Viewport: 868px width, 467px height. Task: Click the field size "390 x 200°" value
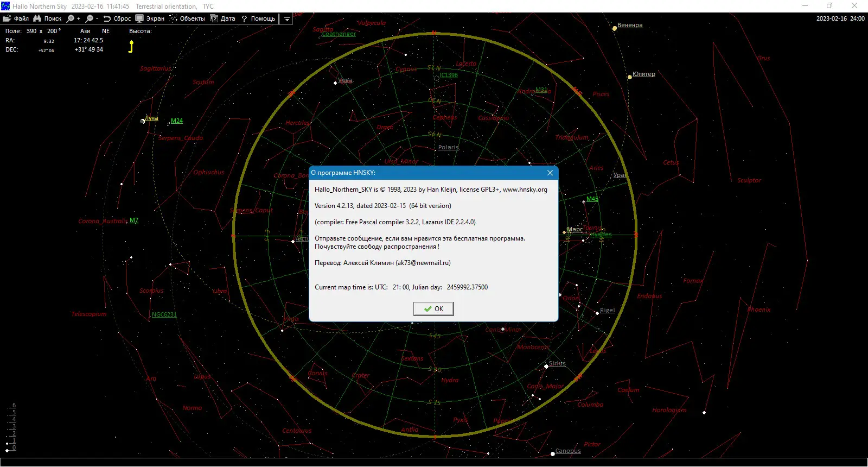click(43, 31)
